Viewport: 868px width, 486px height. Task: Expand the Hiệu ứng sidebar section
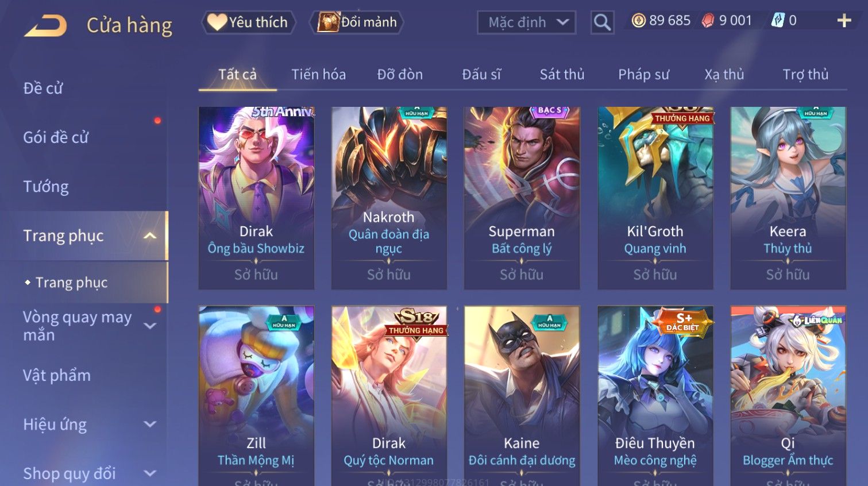[150, 424]
